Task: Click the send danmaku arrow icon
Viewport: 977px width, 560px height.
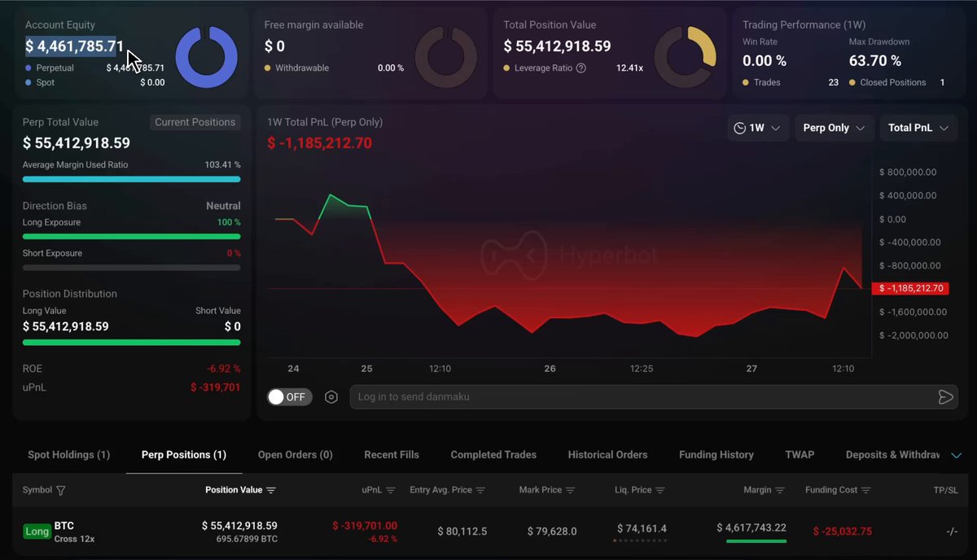Action: coord(945,397)
